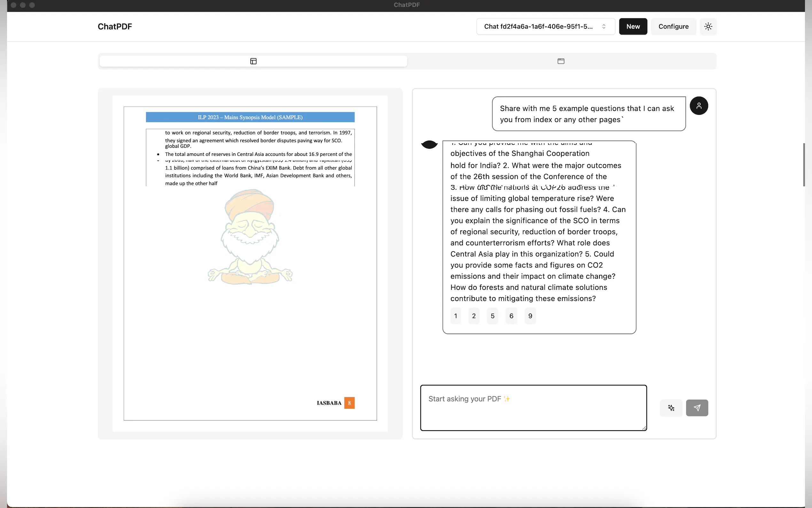
Task: Open the Configure settings
Action: pos(673,27)
